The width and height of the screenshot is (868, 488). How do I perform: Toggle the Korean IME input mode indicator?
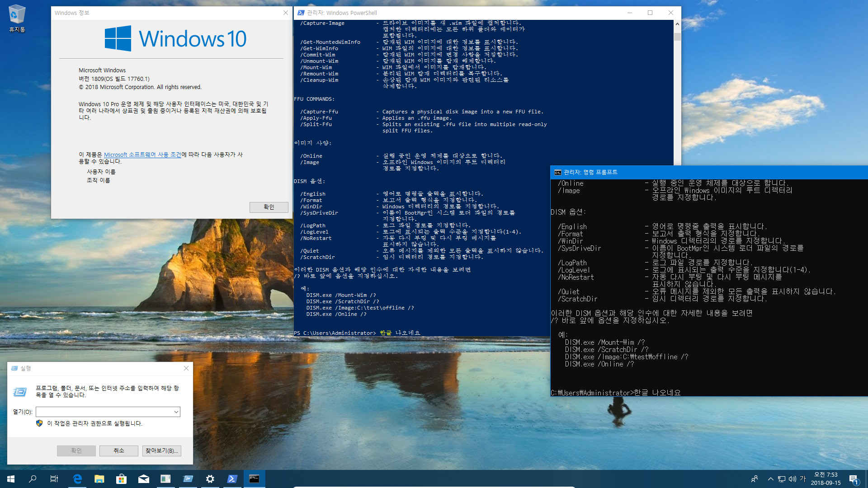tap(803, 479)
